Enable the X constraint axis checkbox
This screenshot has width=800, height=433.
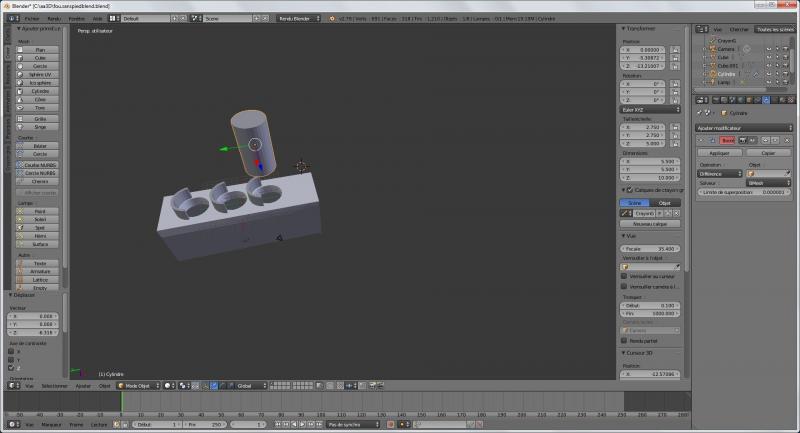[12, 351]
